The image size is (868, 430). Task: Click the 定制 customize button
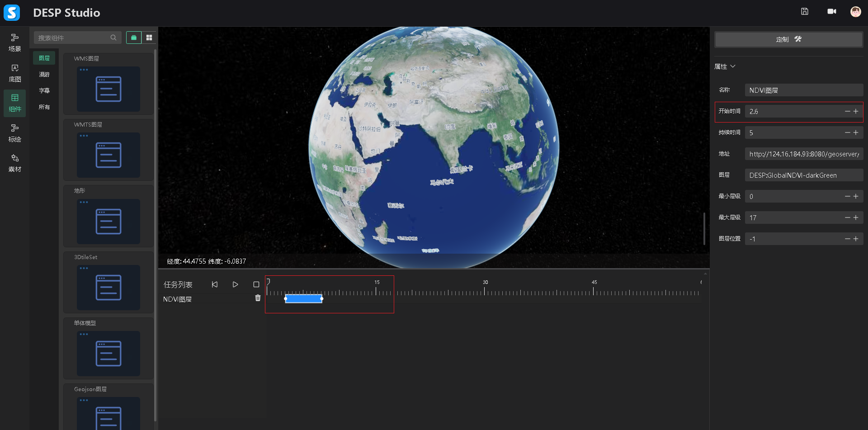click(x=788, y=39)
